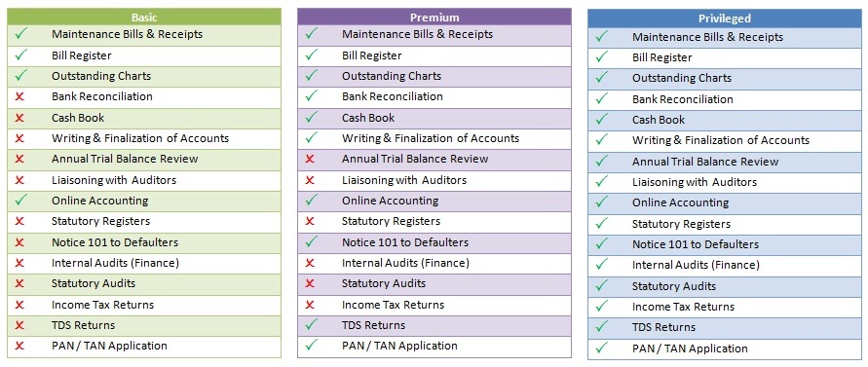Click the checkmark beside Basic Online Accounting
The image size is (868, 367).
(21, 200)
